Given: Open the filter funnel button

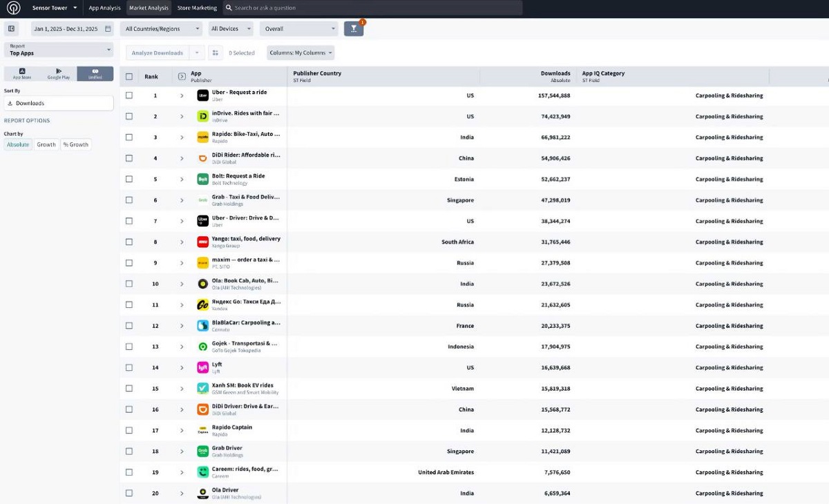Looking at the screenshot, I should (353, 29).
